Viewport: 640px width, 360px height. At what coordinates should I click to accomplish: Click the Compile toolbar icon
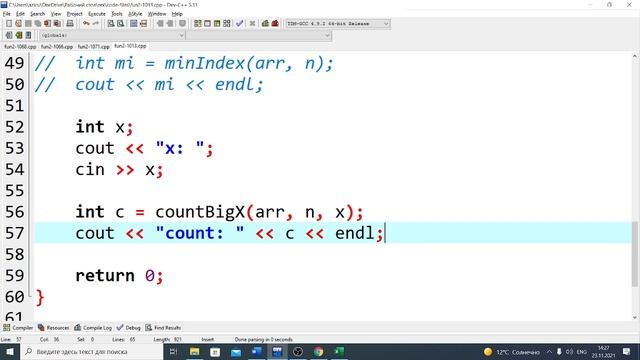pyautogui.click(x=198, y=24)
